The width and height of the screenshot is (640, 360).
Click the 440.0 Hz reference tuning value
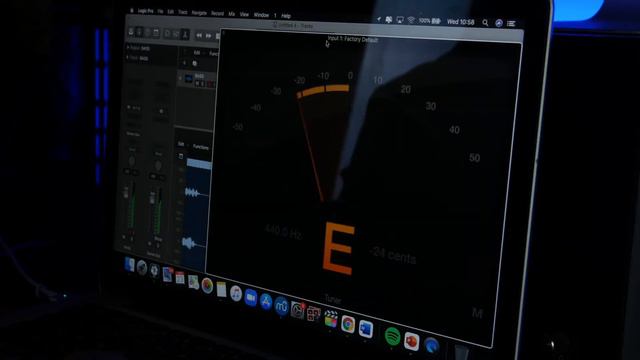pos(284,232)
